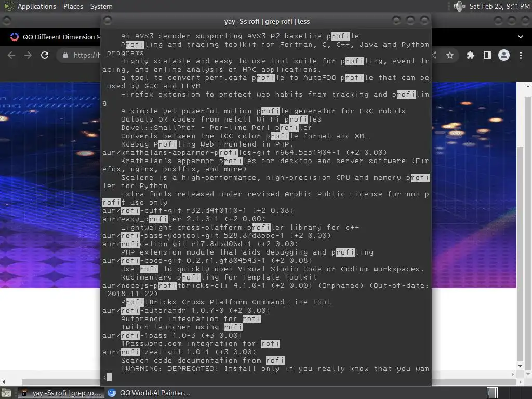This screenshot has height=399, width=532.
Task: Click line '1Password.com integration for rofi'
Action: pyautogui.click(x=200, y=344)
